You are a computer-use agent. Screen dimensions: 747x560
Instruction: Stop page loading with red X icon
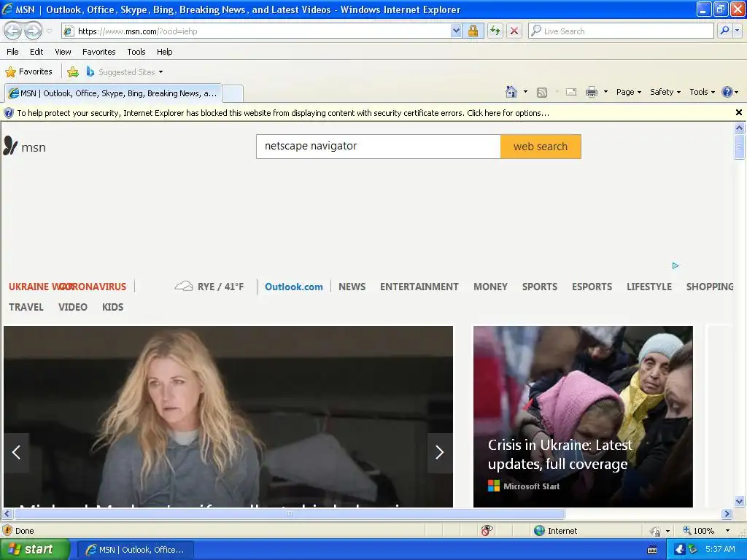pos(514,31)
